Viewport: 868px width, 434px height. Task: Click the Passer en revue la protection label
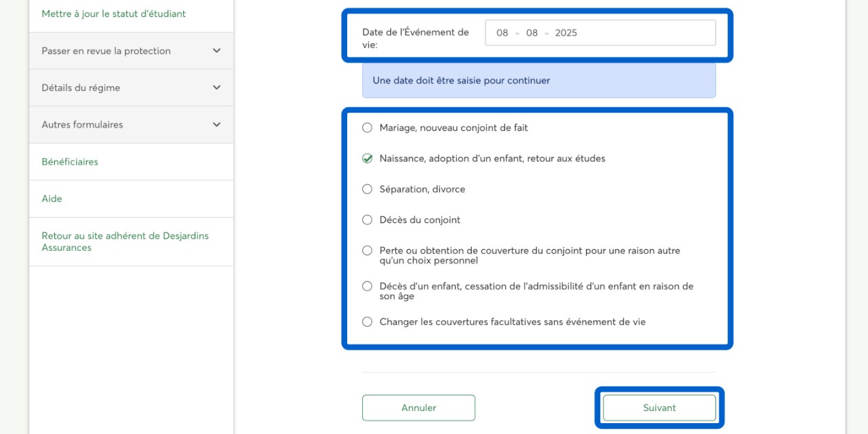point(106,51)
